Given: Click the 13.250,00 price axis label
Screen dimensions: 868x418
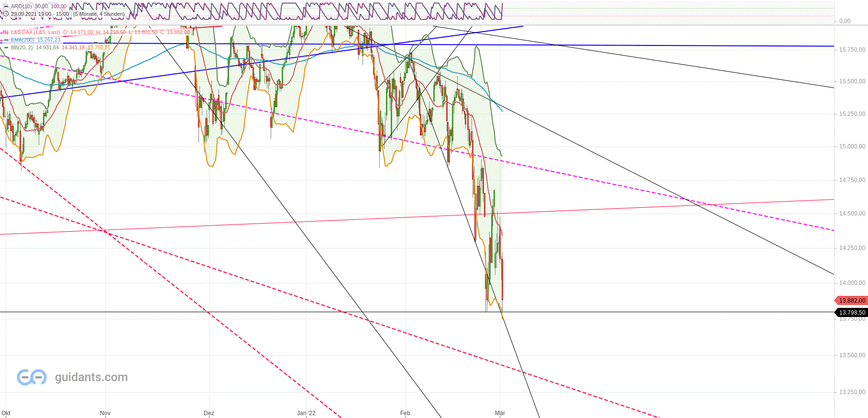Looking at the screenshot, I should [852, 392].
